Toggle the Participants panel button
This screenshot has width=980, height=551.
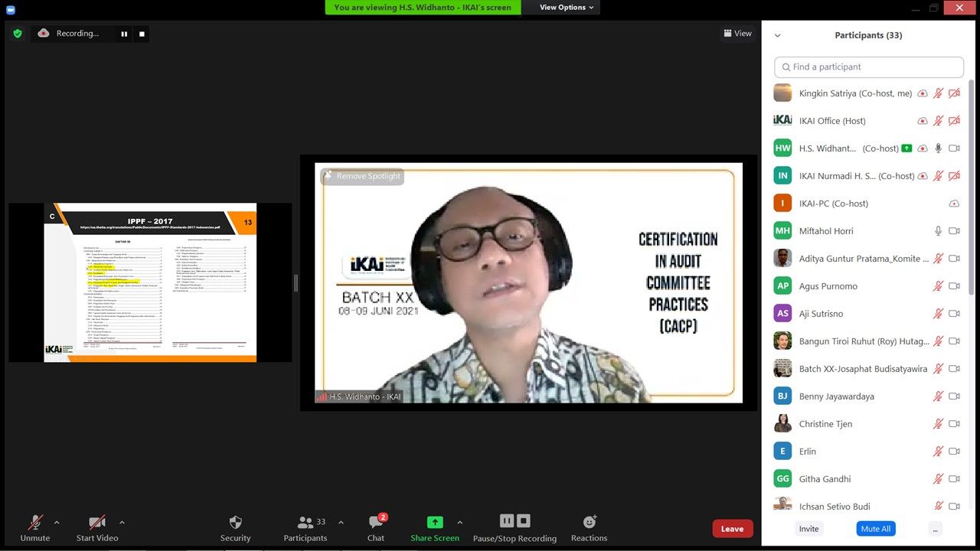[x=305, y=528]
